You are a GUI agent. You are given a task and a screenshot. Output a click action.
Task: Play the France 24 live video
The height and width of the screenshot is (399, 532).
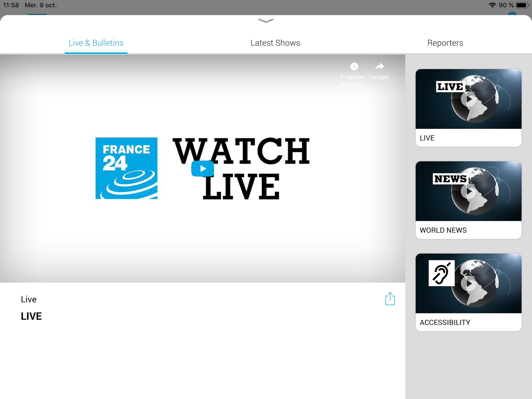click(x=203, y=169)
